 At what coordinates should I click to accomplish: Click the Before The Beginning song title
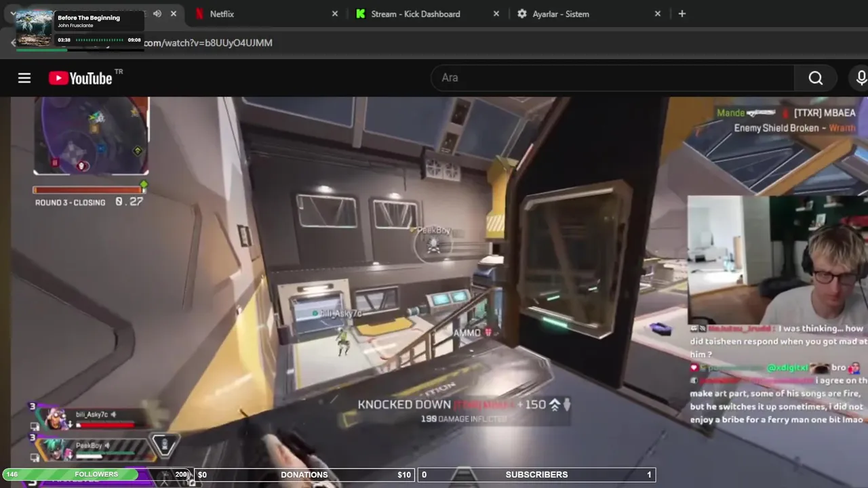click(89, 18)
